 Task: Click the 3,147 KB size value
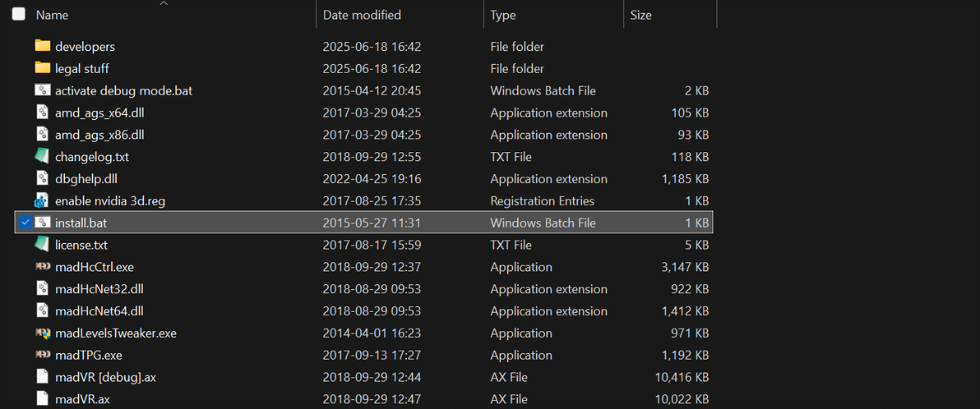[x=684, y=267]
